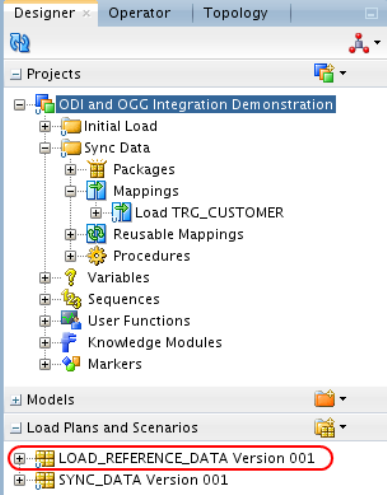Click the Reusable Mappings icon
Viewport: 387px width, 495px height.
(x=96, y=234)
